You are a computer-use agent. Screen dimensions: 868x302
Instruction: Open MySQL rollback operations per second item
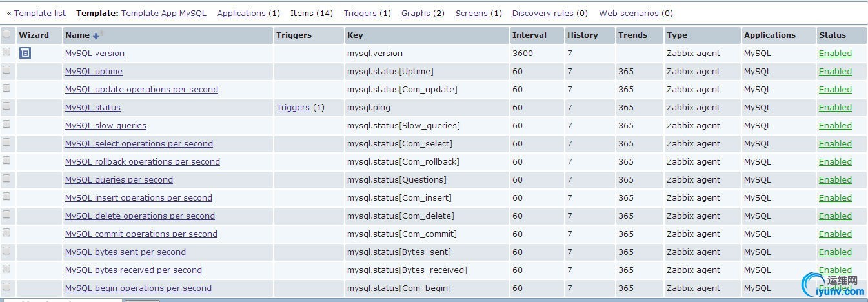coord(143,162)
